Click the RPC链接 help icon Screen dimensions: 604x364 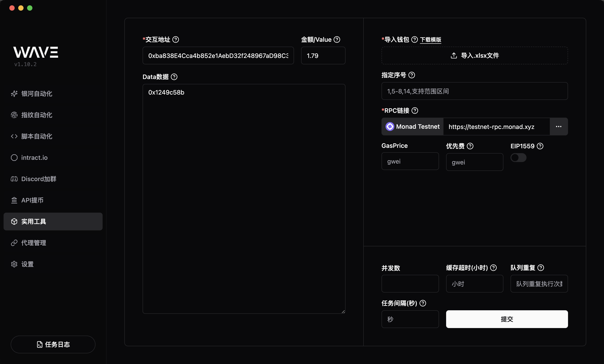pyautogui.click(x=415, y=111)
